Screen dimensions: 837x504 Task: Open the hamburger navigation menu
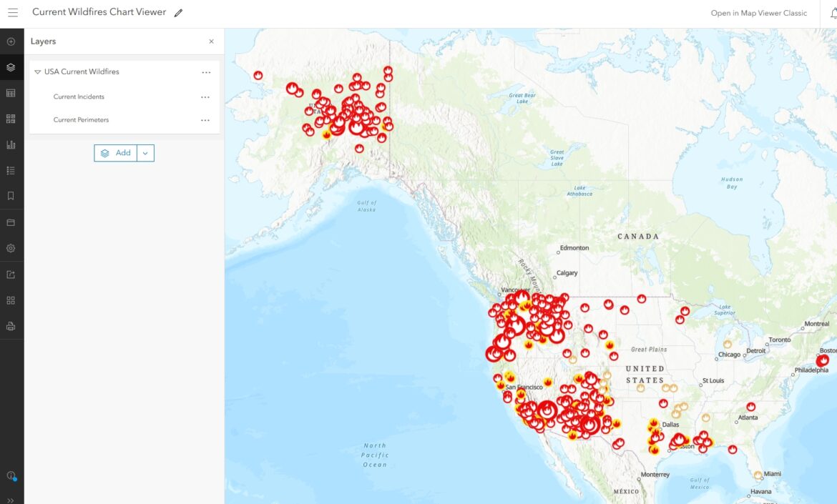tap(13, 12)
